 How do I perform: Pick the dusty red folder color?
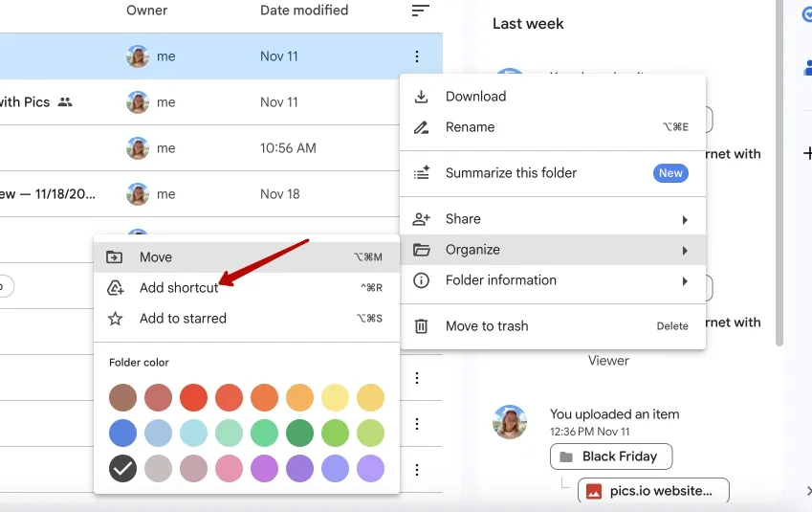pos(158,397)
